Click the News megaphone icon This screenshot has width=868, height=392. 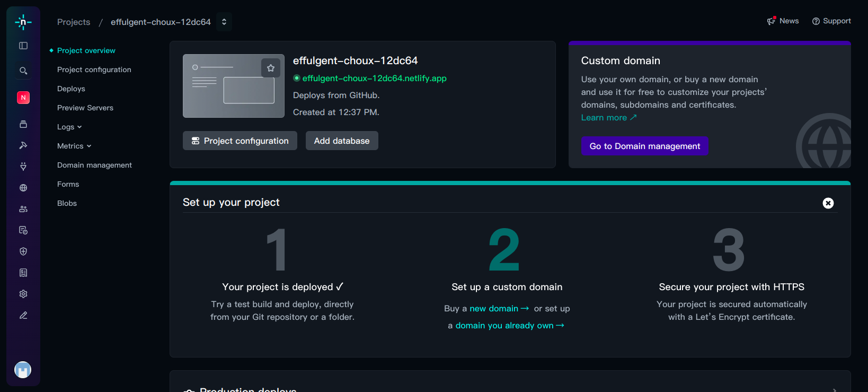pos(772,21)
